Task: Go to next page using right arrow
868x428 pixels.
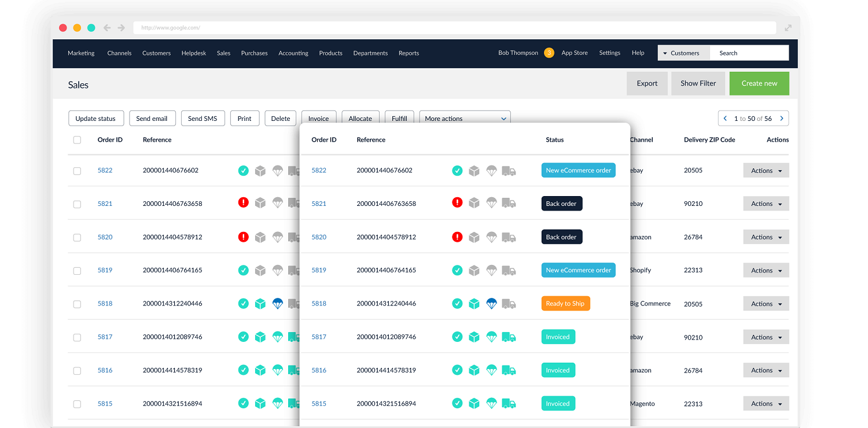Action: pyautogui.click(x=781, y=119)
